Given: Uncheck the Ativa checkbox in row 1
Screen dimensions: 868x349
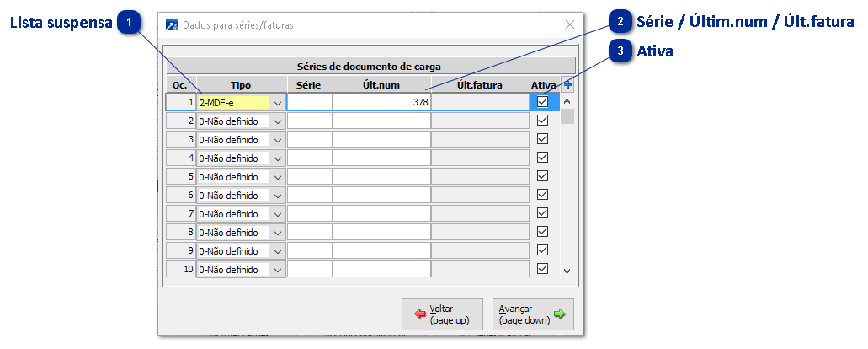Looking at the screenshot, I should pyautogui.click(x=542, y=102).
